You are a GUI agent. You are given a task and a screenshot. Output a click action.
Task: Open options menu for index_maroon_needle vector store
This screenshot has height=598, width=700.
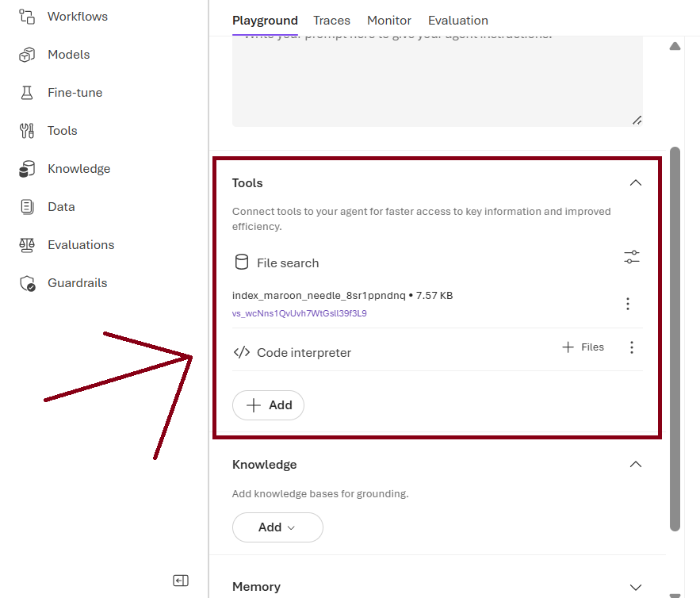tap(628, 304)
